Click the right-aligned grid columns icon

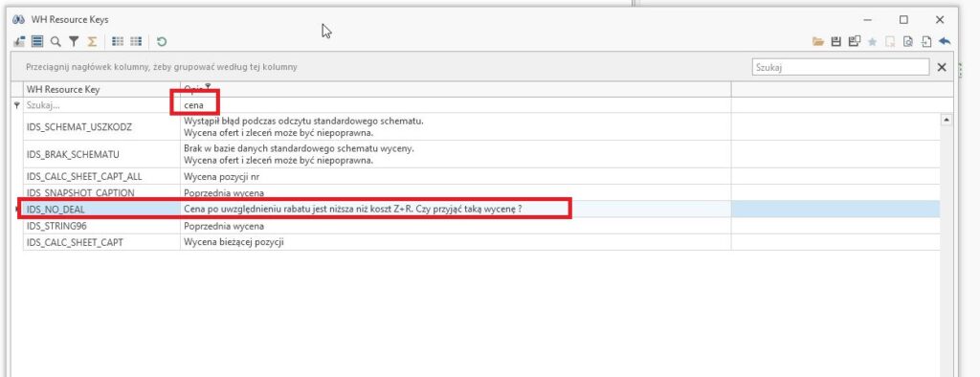point(136,41)
